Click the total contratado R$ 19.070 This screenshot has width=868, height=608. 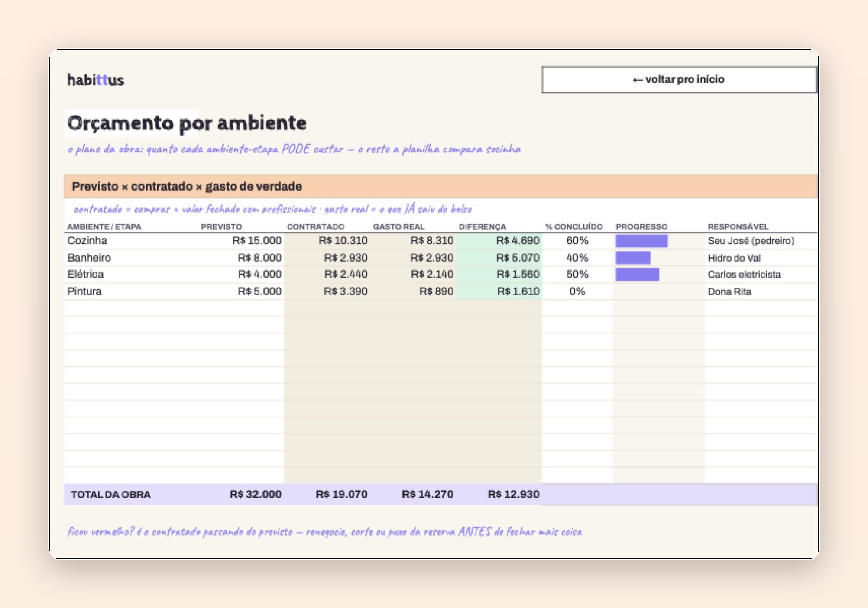(341, 495)
